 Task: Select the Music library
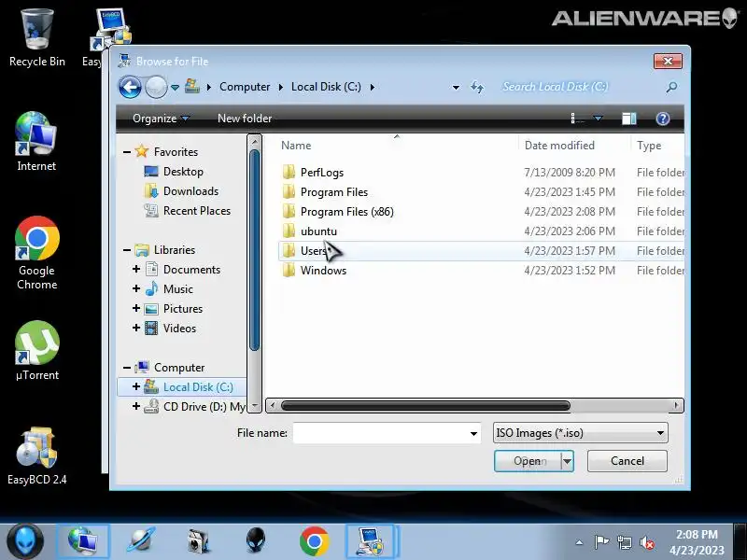point(177,289)
